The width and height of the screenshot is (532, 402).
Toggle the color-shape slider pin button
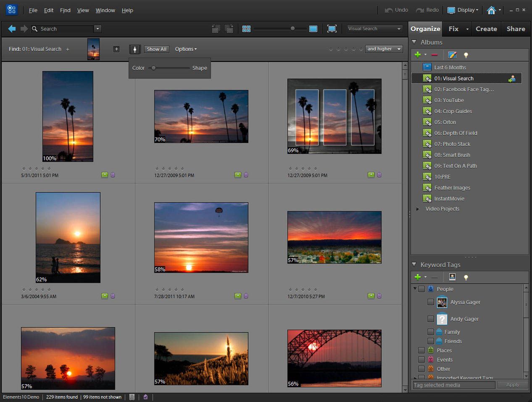click(135, 49)
